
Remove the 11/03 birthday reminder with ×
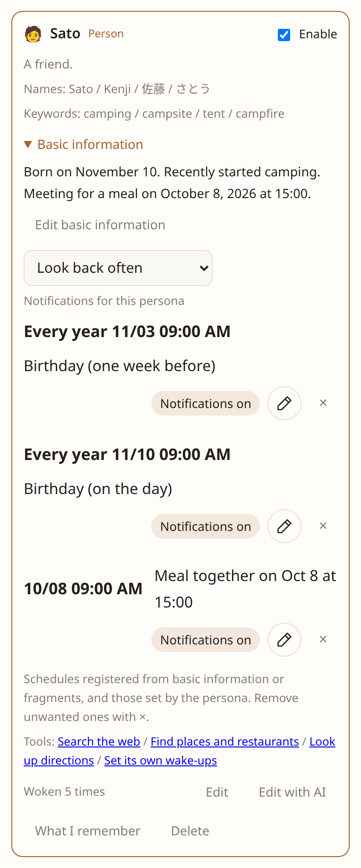coord(323,403)
